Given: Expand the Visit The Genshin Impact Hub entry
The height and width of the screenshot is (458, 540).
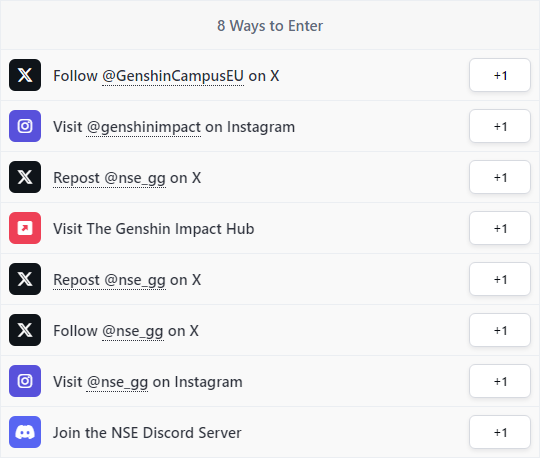Looking at the screenshot, I should pos(270,228).
